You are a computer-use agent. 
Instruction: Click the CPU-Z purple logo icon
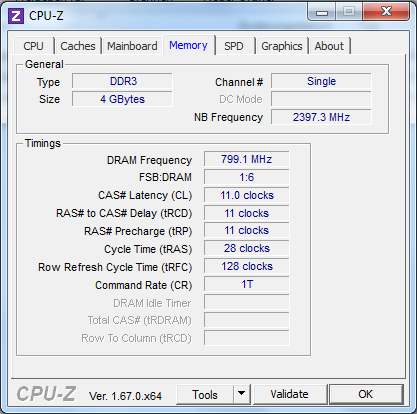coord(16,15)
